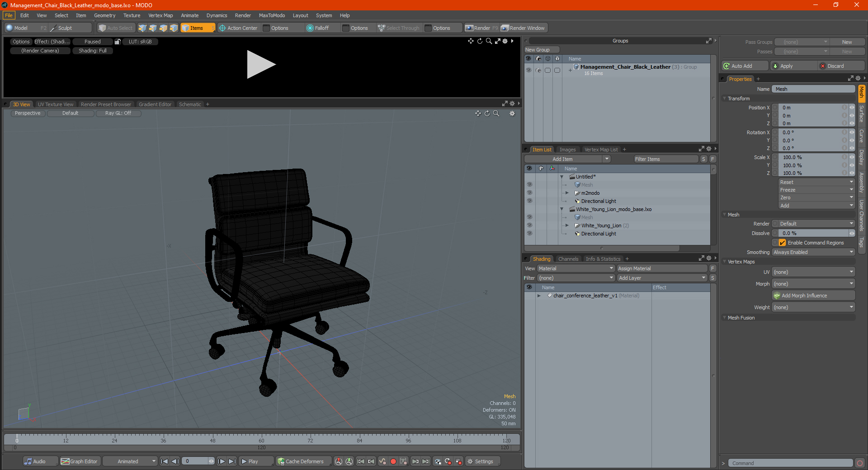Click the Discard button
Screen dimensions: 868x470
(841, 66)
